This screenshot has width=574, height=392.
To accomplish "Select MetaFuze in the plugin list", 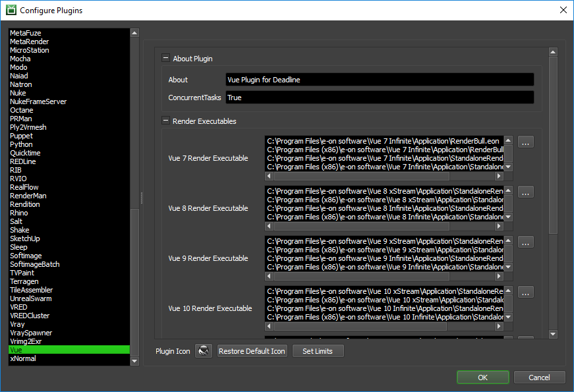I will point(69,33).
